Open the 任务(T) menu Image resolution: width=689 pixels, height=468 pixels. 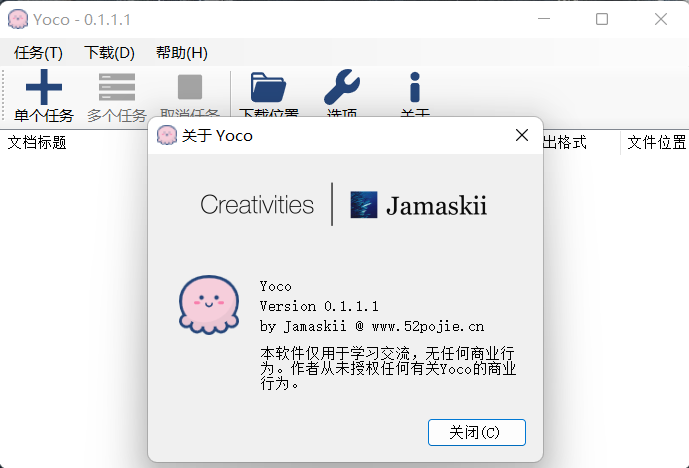[38, 53]
